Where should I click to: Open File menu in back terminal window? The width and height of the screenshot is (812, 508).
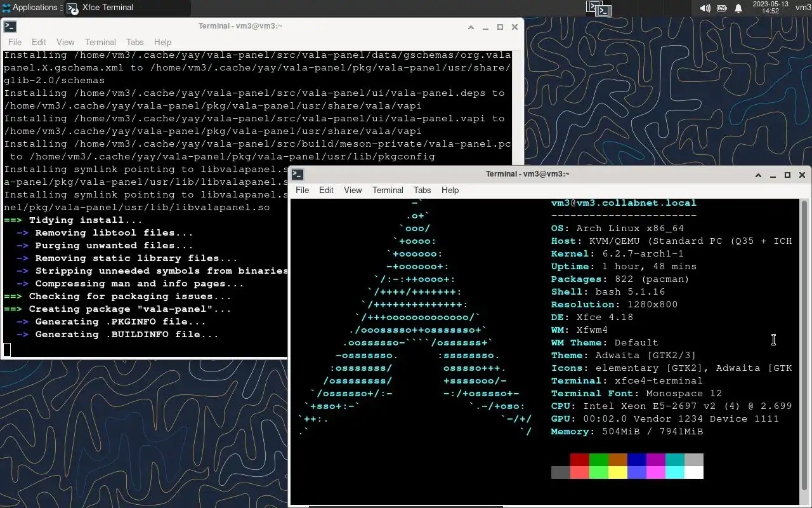click(x=15, y=42)
